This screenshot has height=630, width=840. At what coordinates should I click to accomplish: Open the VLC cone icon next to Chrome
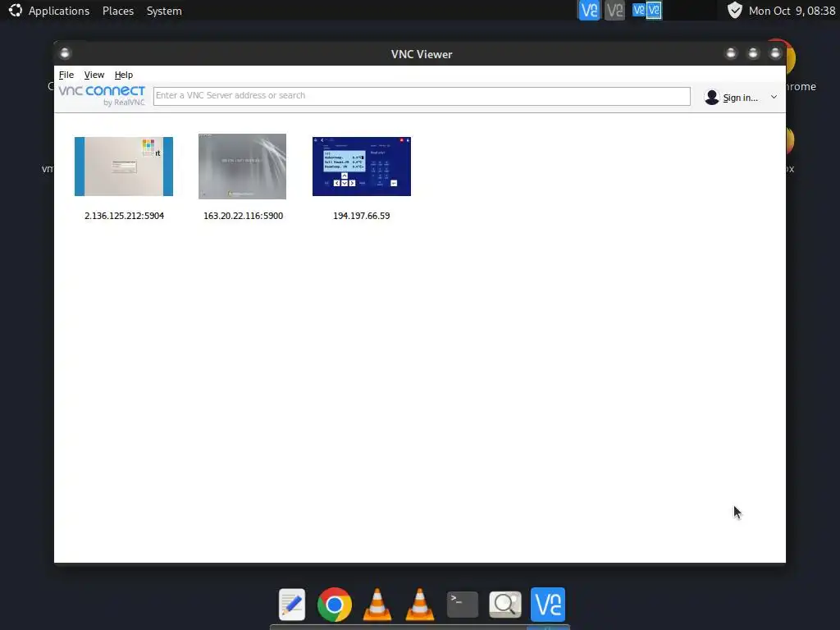[x=377, y=605]
